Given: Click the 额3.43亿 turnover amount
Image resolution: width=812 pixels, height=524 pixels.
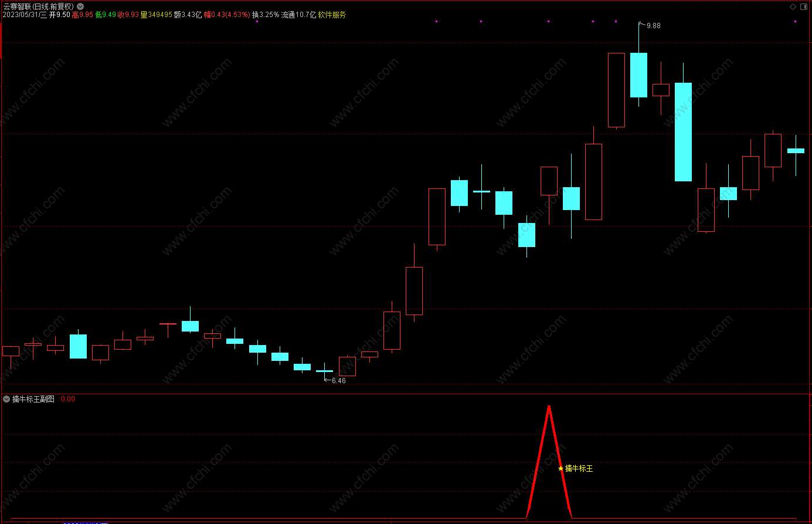Looking at the screenshot, I should point(188,15).
